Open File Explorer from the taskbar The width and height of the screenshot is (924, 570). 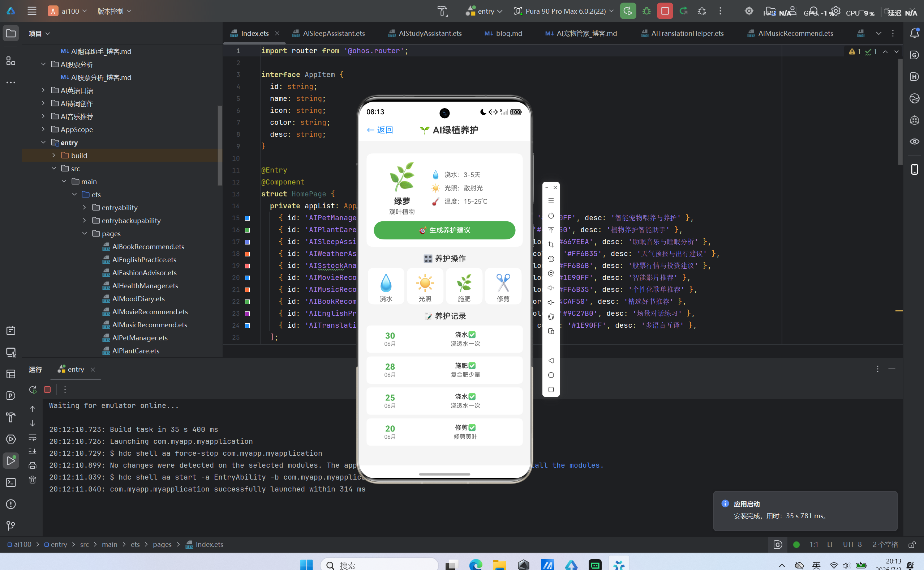pos(500,564)
